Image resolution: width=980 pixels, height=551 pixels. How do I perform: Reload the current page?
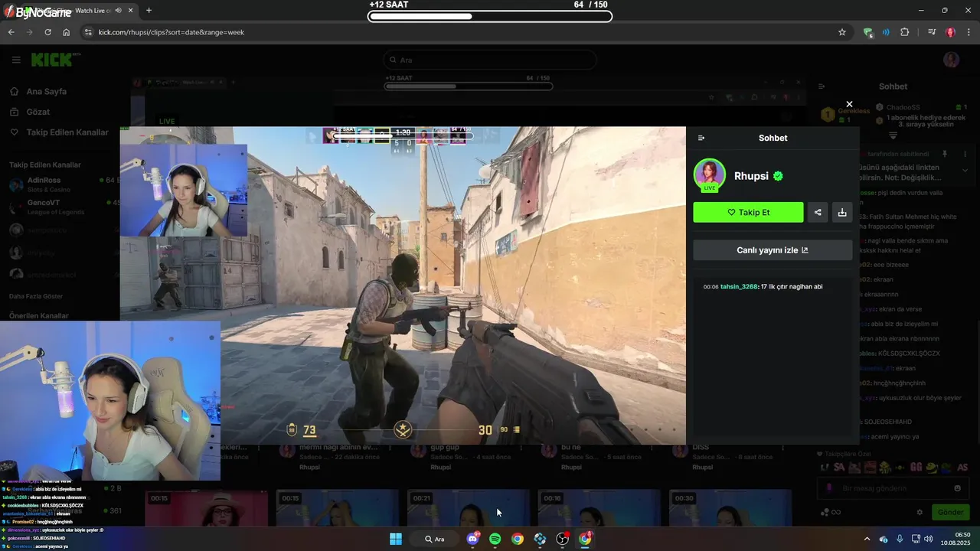47,32
